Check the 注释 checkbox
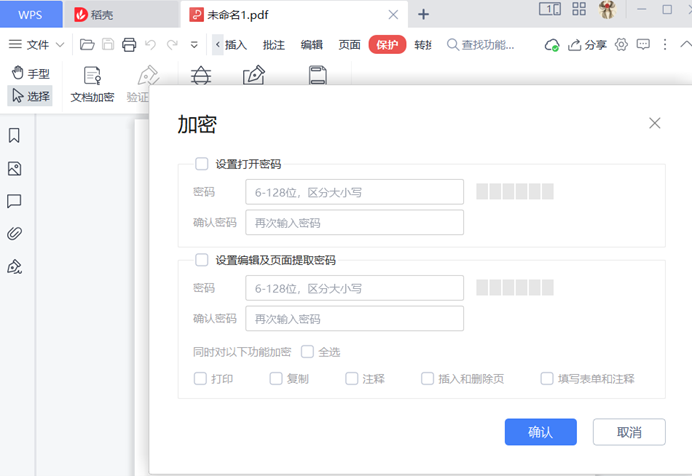Screen dimensions: 692x476 pos(352,379)
